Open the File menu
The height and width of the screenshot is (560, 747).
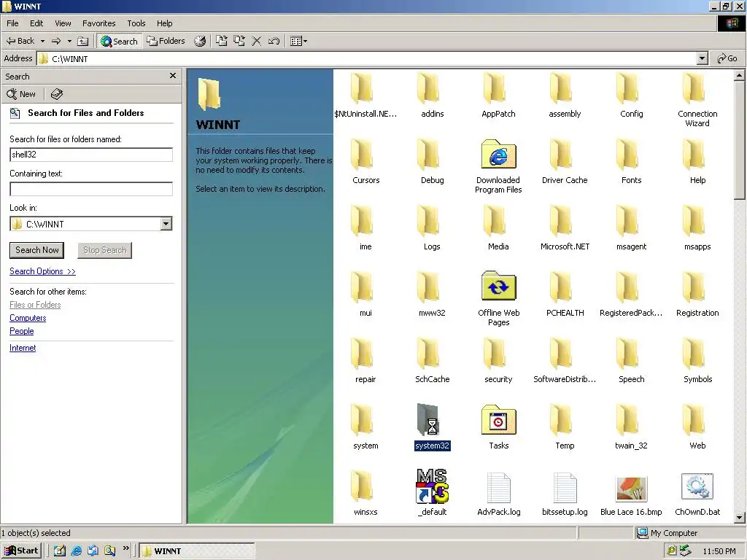pos(12,23)
